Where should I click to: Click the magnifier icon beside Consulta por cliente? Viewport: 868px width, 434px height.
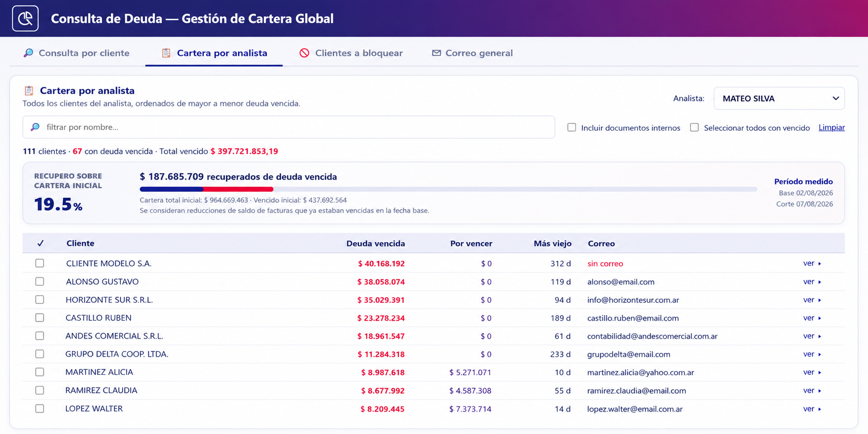[28, 53]
